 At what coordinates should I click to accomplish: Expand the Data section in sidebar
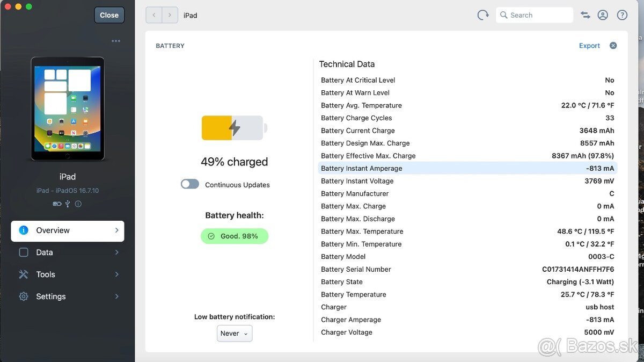click(x=68, y=252)
